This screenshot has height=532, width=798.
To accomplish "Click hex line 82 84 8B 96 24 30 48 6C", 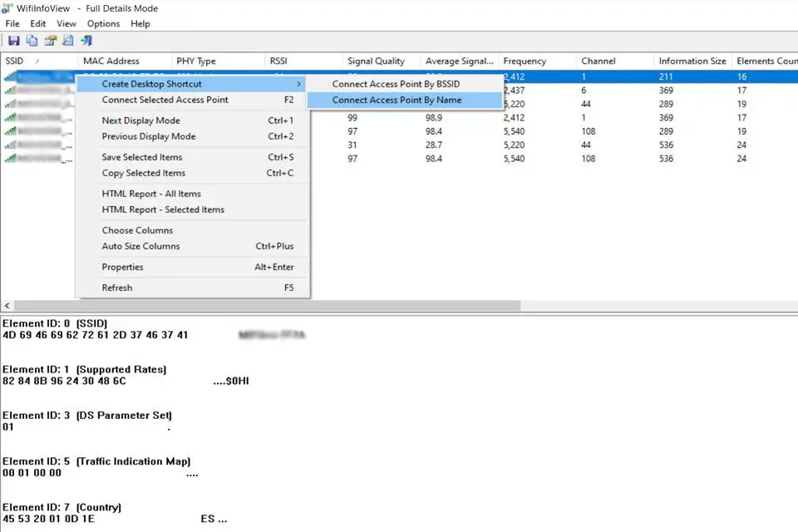I will [64, 381].
